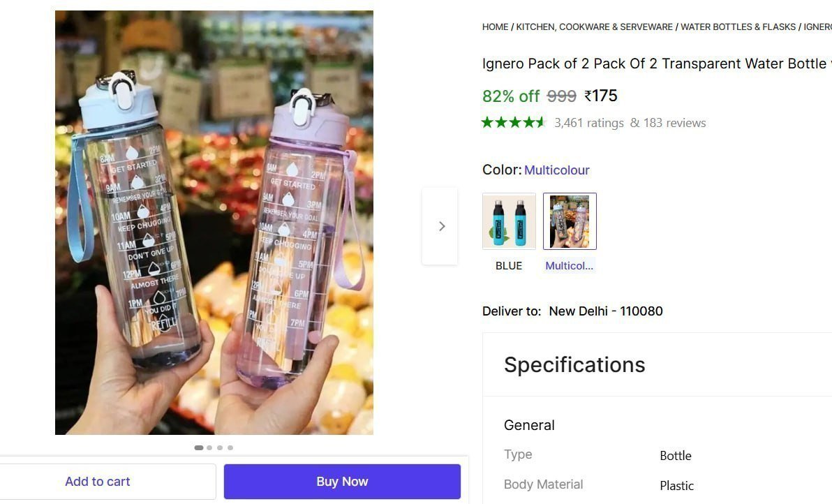Click the first carousel dot indicator

tap(199, 447)
